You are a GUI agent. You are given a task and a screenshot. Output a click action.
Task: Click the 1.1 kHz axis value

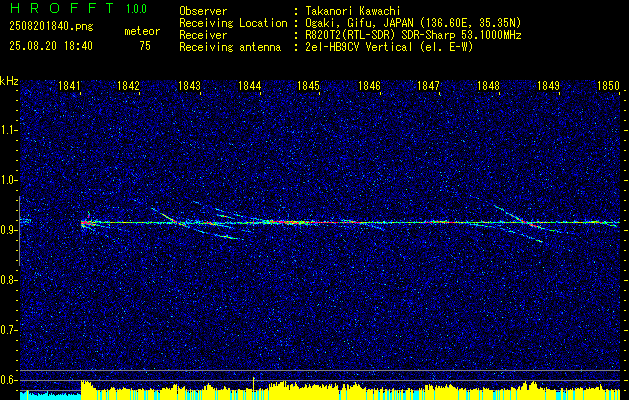9,130
